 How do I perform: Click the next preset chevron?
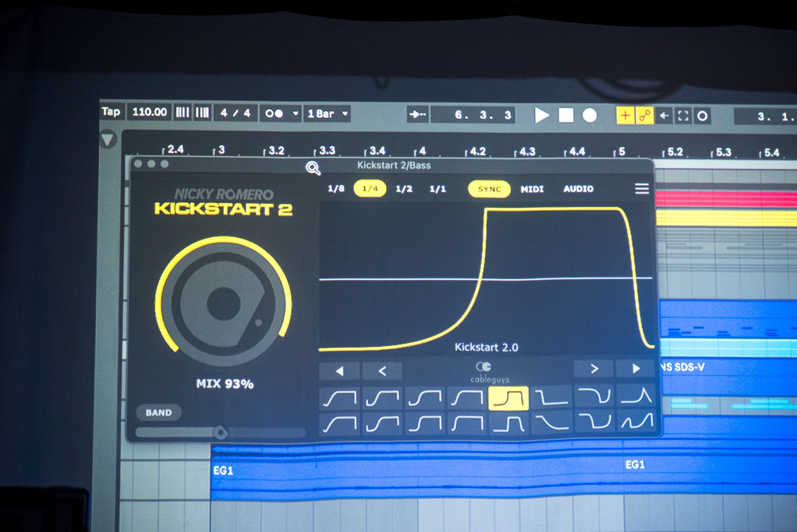[x=593, y=369]
